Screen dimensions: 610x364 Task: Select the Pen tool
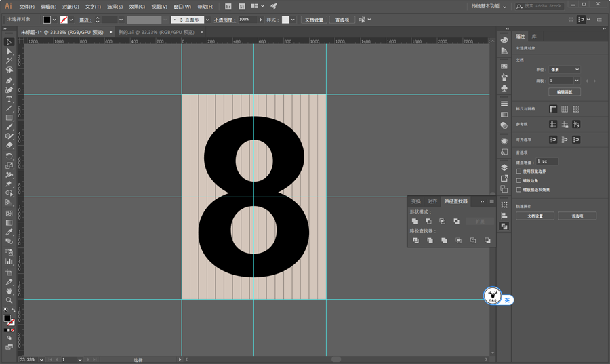coord(9,81)
